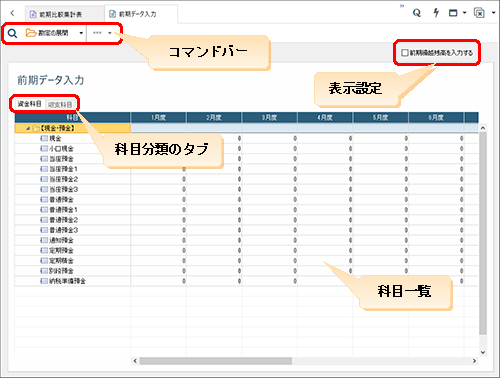The height and width of the screenshot is (378, 500).
Task: Click account icon beside 小口現金
Action: pos(44,149)
